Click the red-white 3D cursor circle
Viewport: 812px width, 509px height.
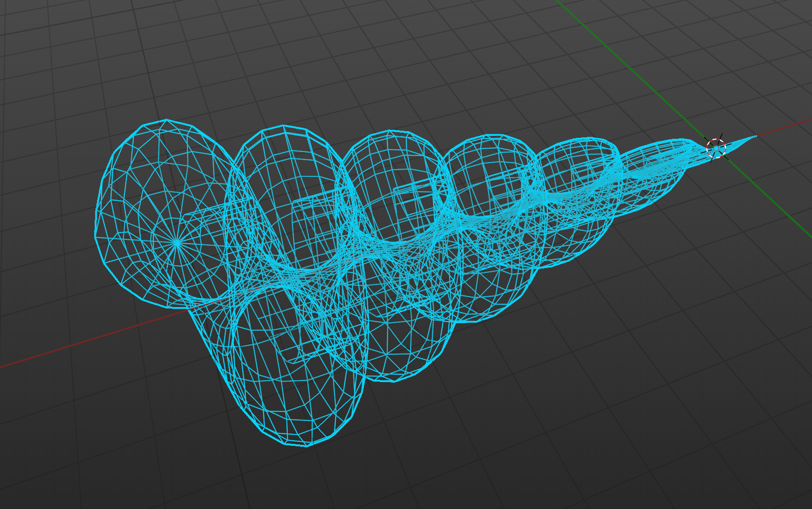(716, 148)
